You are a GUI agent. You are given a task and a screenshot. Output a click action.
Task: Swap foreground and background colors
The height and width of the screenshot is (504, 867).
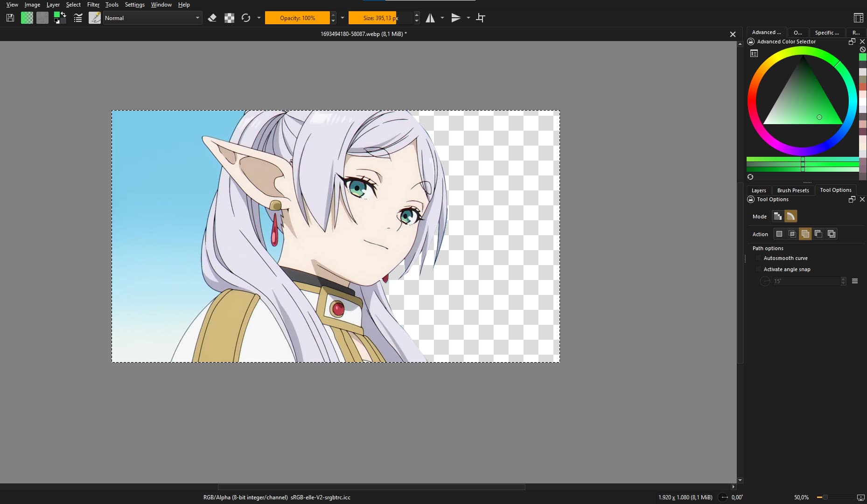coord(63,15)
